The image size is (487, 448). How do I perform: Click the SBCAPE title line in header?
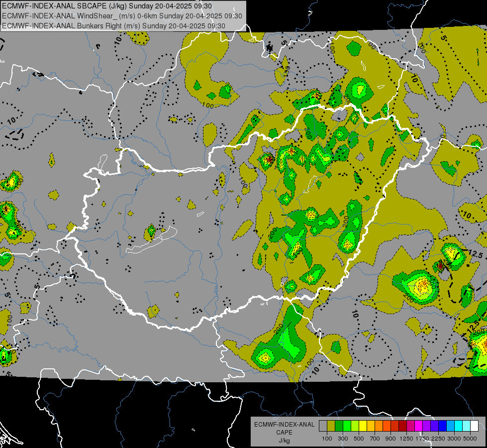tap(107, 6)
